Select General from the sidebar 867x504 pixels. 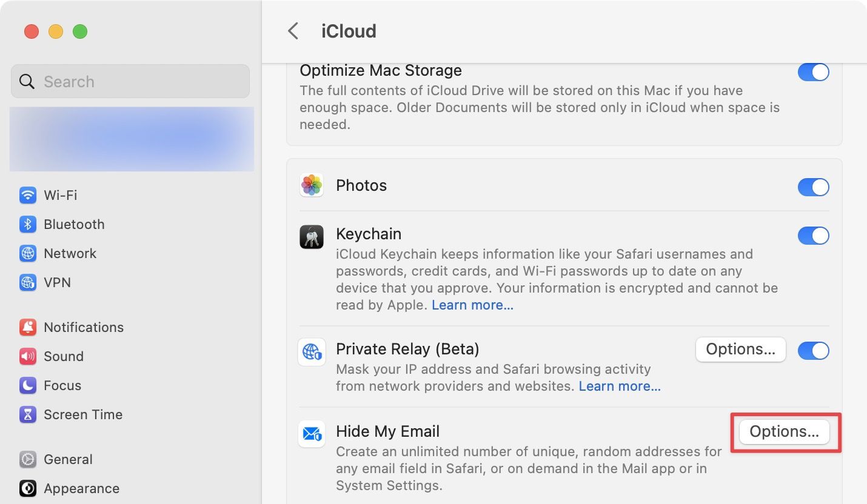tap(68, 459)
